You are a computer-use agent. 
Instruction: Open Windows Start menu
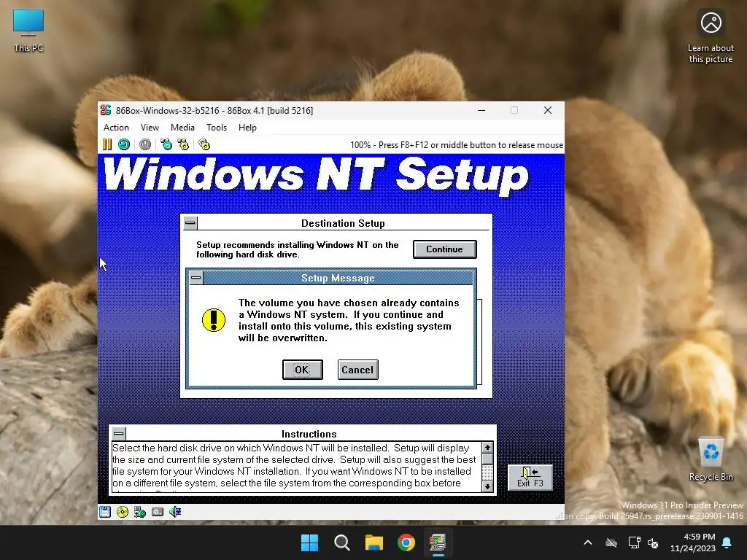pos(309,542)
